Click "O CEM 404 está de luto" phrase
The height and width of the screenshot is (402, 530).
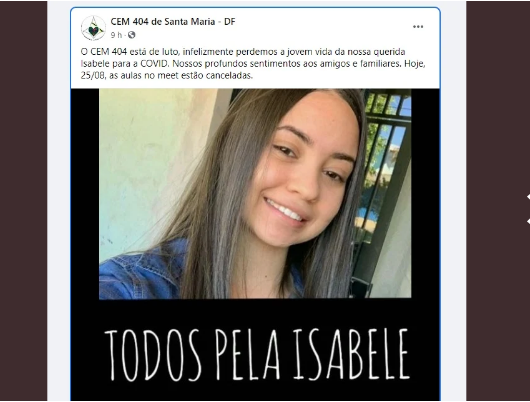(x=129, y=52)
